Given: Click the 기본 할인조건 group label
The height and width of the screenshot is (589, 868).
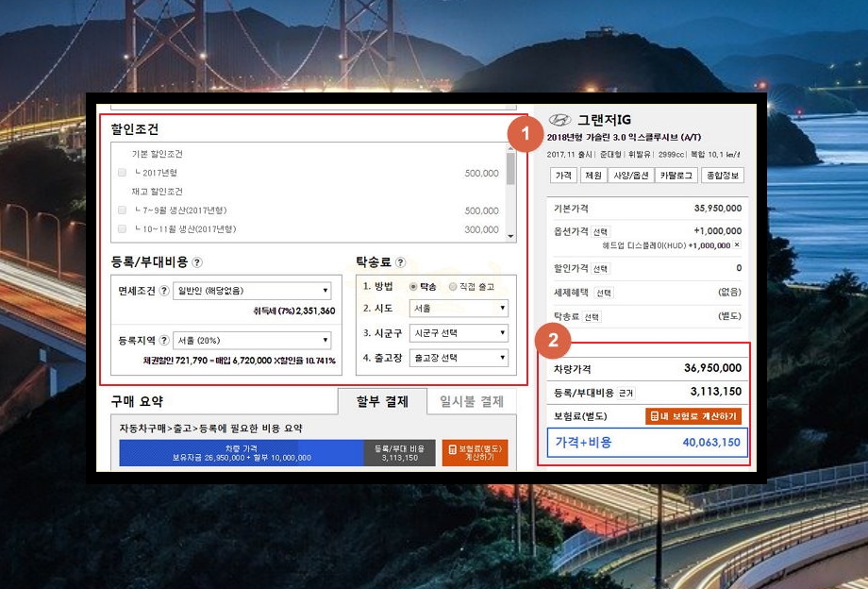Looking at the screenshot, I should click(x=158, y=154).
